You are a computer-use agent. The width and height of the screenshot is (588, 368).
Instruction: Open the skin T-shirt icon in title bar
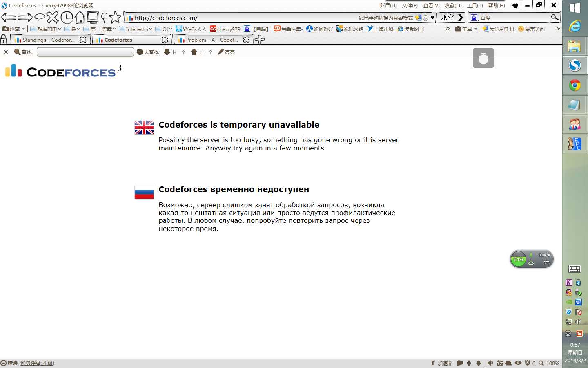coord(515,5)
